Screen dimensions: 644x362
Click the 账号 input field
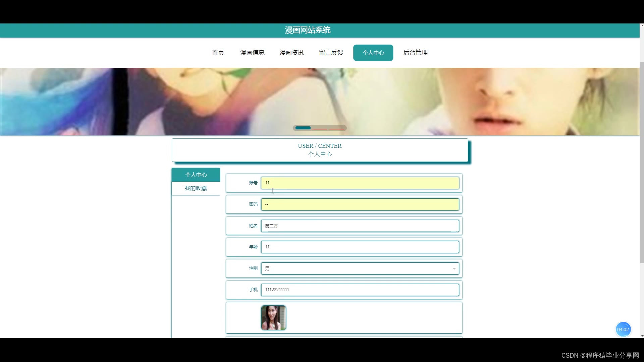tap(360, 183)
